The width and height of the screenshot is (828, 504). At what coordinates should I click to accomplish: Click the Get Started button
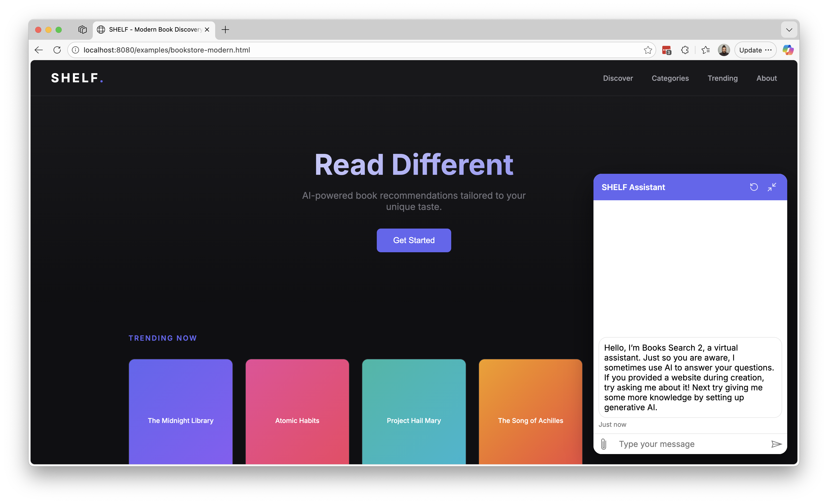click(x=414, y=241)
